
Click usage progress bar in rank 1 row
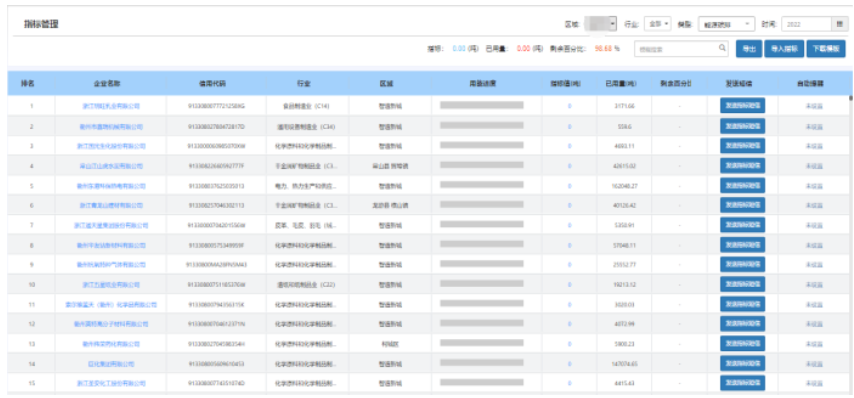pos(481,105)
